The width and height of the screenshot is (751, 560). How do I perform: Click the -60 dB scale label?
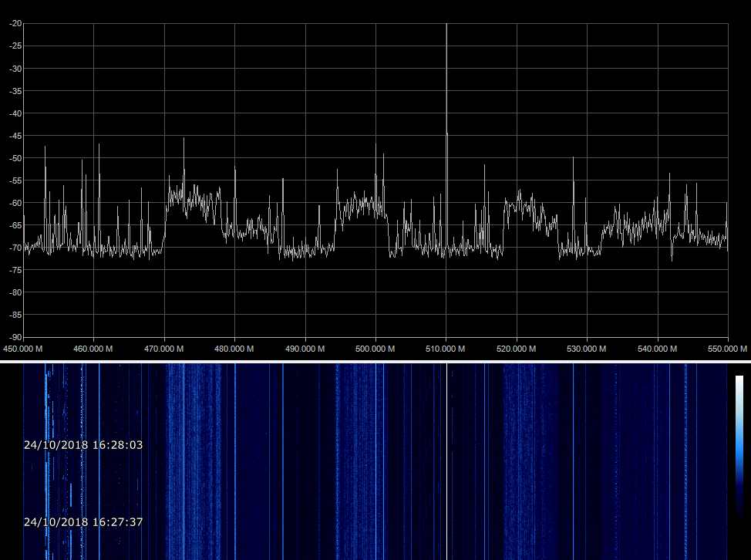coord(15,203)
